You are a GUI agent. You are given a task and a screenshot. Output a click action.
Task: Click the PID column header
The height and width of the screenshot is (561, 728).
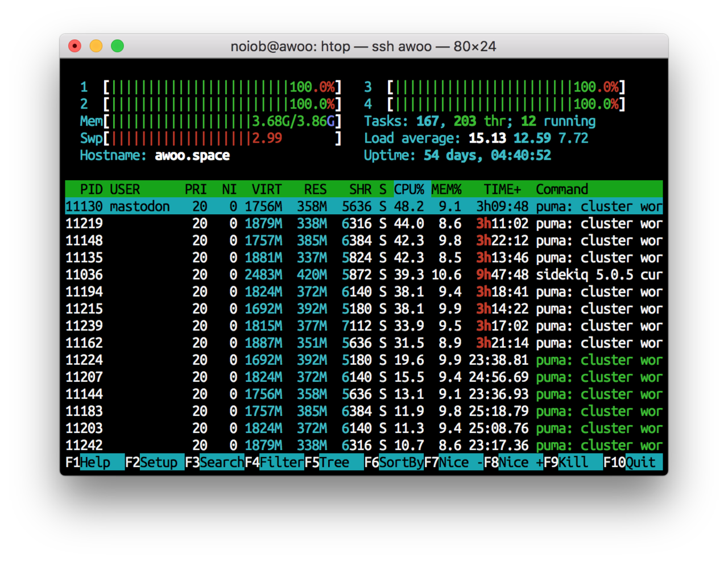[x=91, y=189]
